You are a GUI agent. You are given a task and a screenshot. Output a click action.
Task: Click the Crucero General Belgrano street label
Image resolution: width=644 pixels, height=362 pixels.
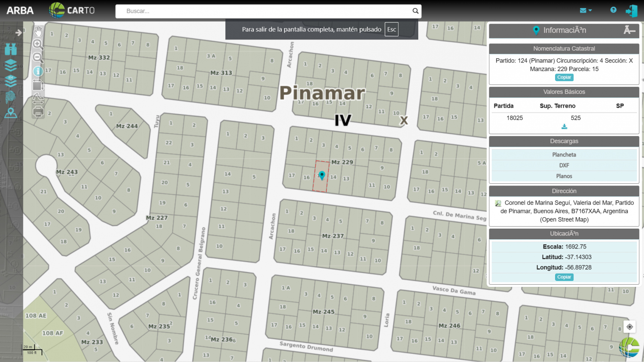(x=199, y=263)
